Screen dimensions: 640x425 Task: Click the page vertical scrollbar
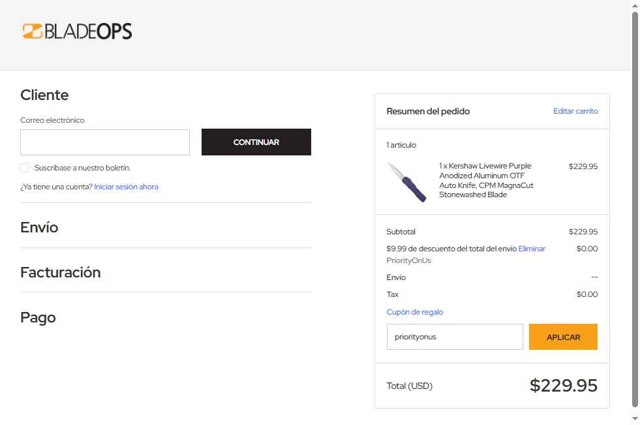(635, 208)
